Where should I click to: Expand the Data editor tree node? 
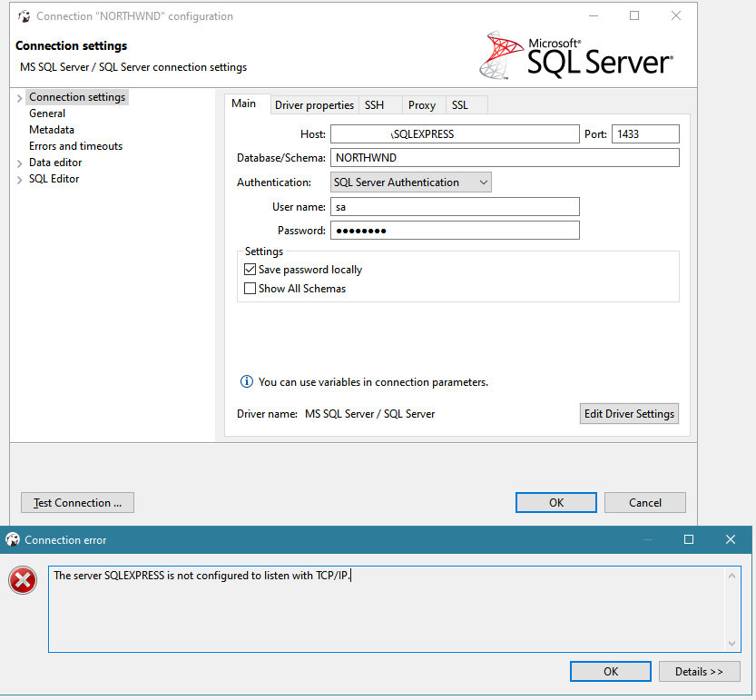20,163
